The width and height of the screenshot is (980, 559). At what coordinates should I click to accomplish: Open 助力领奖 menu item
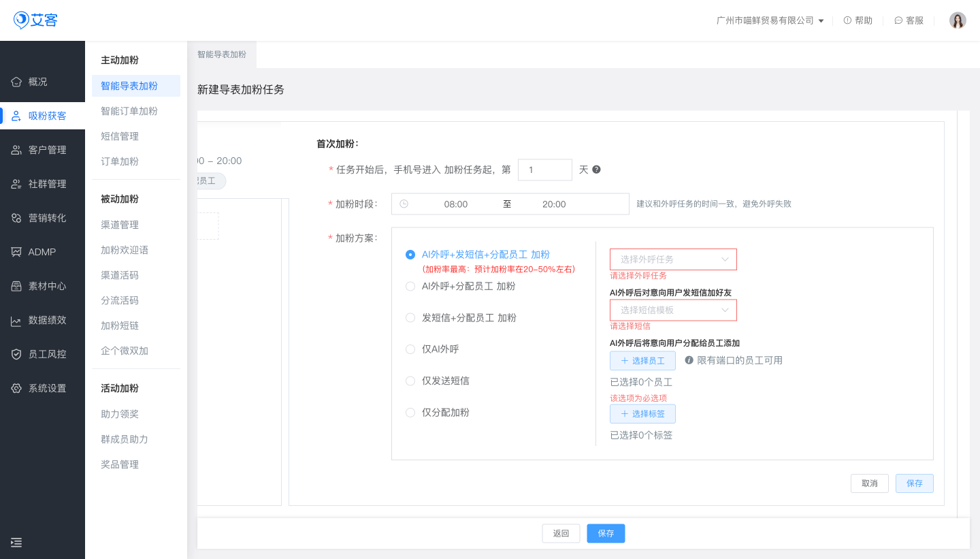pyautogui.click(x=120, y=414)
